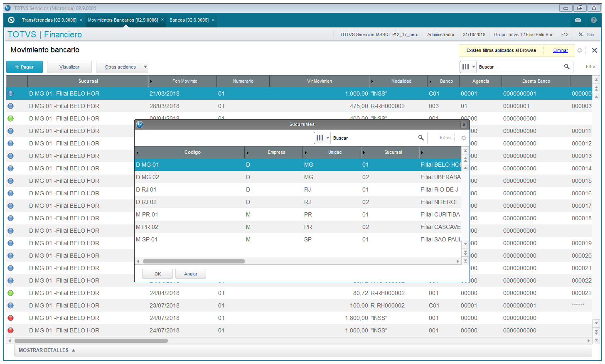Close the Transferencias tab with its x

pyautogui.click(x=81, y=20)
